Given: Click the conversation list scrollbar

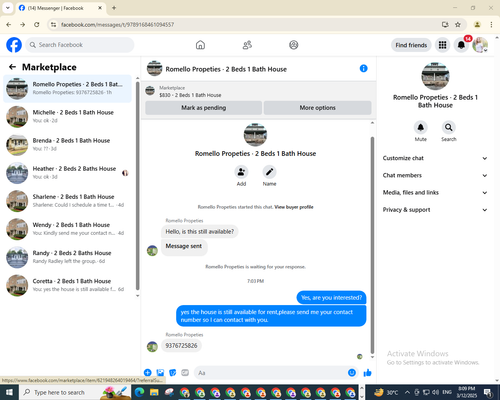Looking at the screenshot, I should 137,186.
